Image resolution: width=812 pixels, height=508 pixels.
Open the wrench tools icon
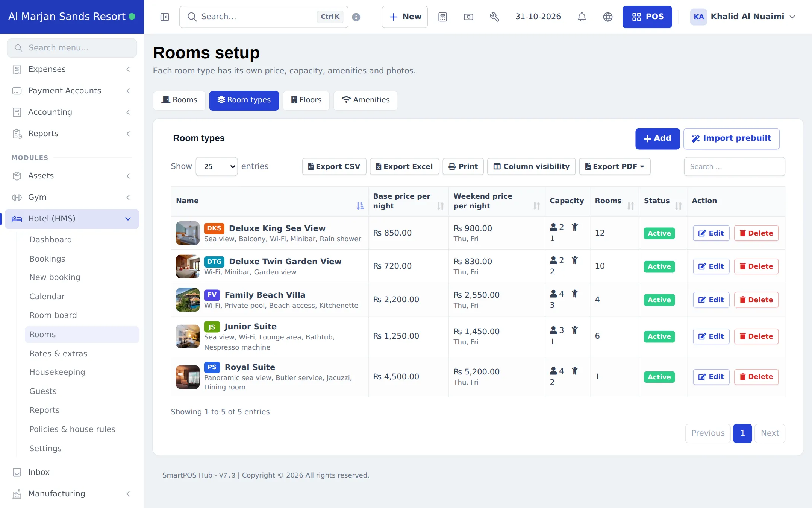494,17
